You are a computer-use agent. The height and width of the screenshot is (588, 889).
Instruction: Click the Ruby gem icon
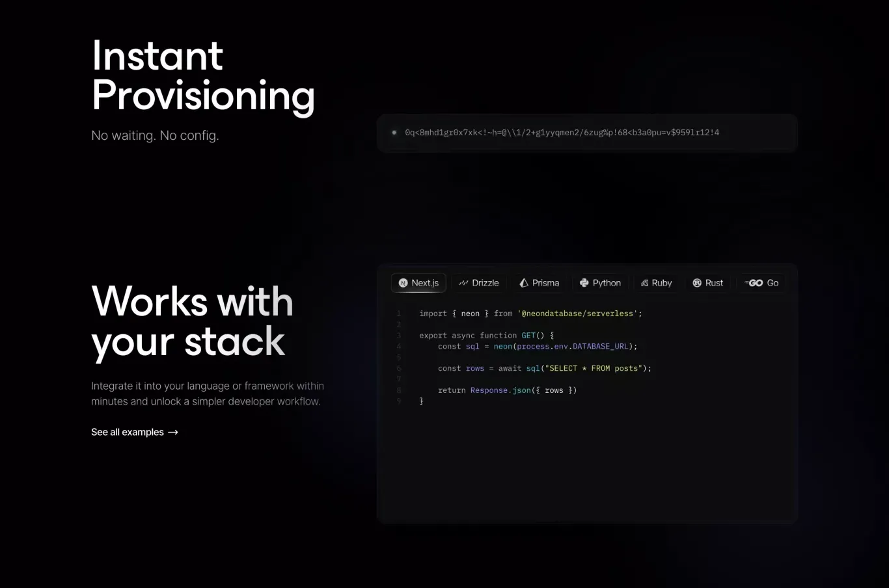click(644, 283)
